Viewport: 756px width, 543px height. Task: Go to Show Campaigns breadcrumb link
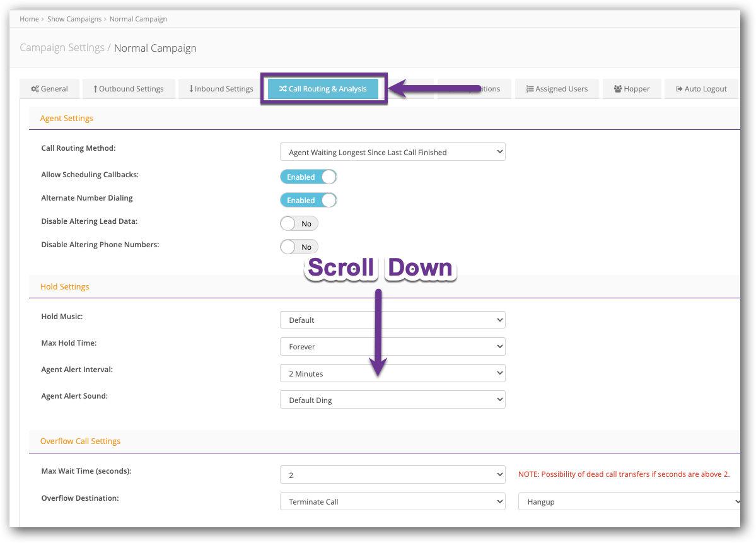point(74,19)
